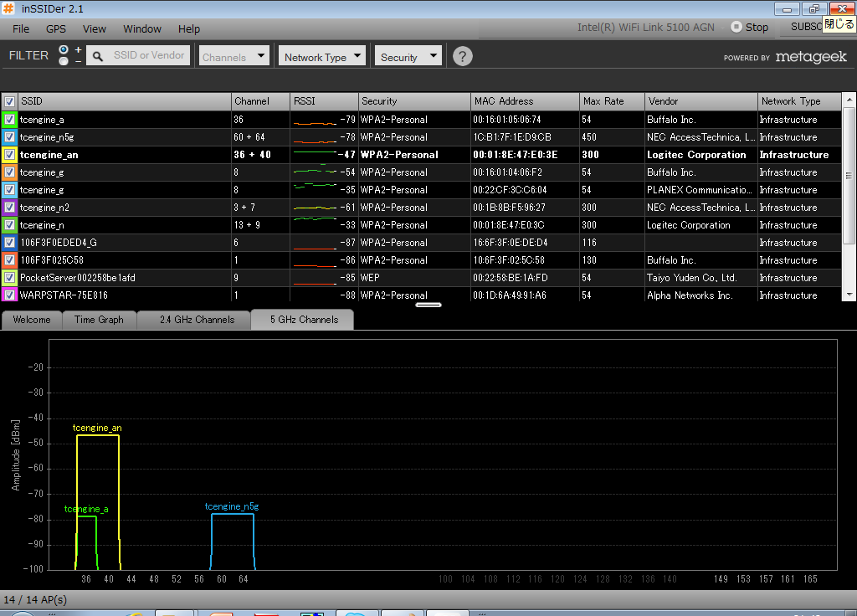The width and height of the screenshot is (857, 616).
Task: Open the File menu
Action: coord(21,29)
